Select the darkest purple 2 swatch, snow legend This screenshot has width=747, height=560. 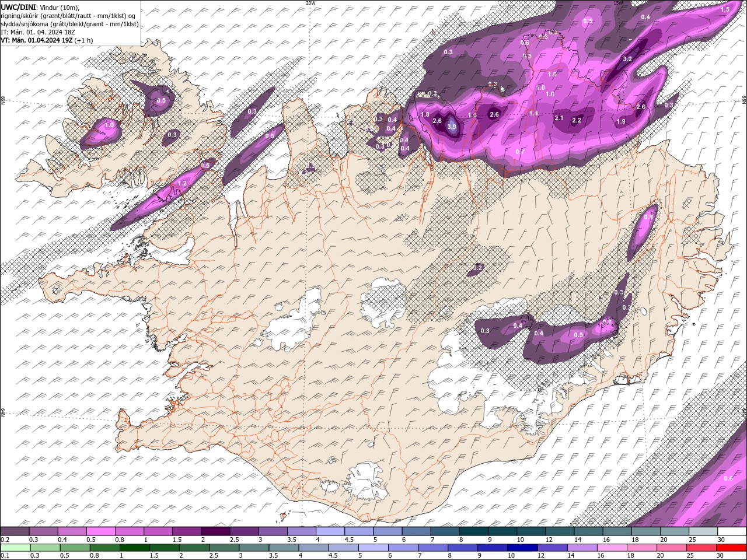click(215, 531)
